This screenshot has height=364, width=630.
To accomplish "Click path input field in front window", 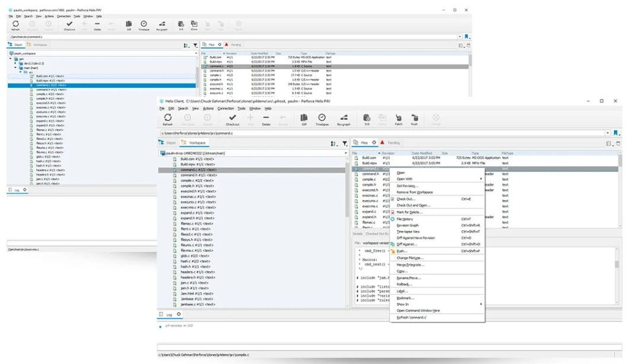I will point(383,133).
